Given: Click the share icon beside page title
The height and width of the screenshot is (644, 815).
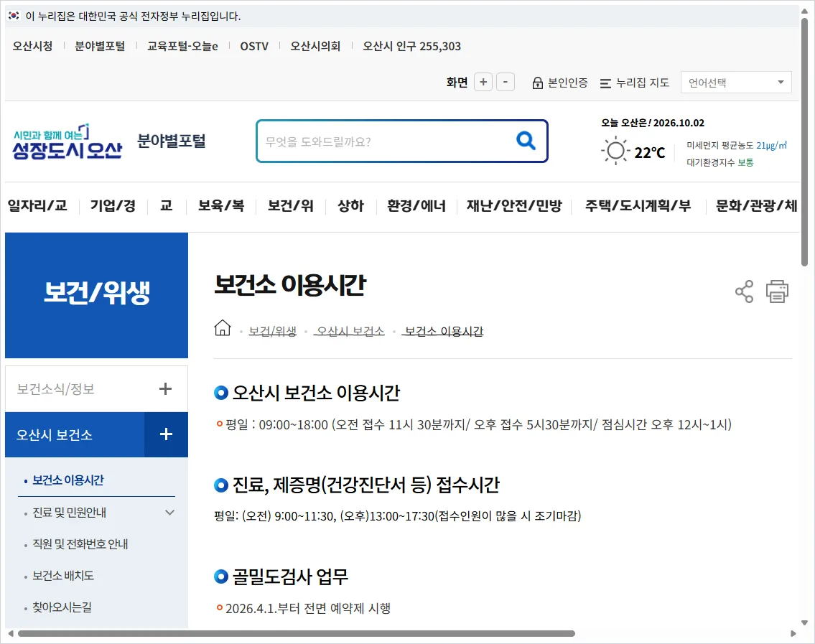Looking at the screenshot, I should pyautogui.click(x=744, y=291).
